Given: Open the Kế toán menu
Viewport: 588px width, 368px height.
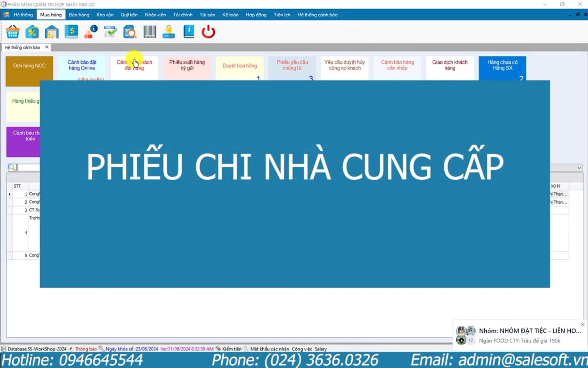Looking at the screenshot, I should (230, 15).
